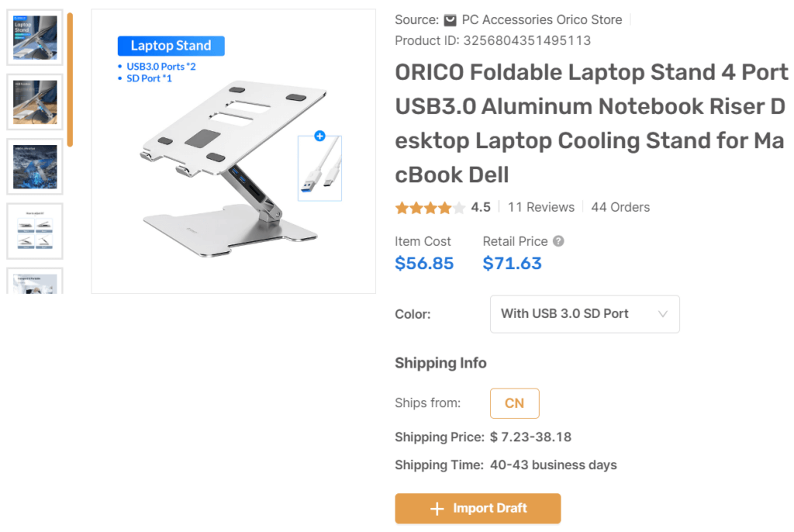
Task: Open the PC Accessories Orico Store link
Action: point(541,20)
